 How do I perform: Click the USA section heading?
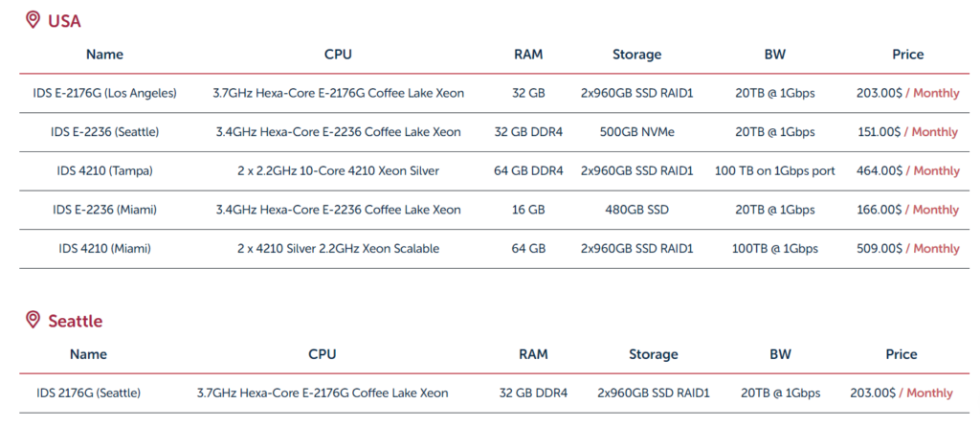pos(64,21)
